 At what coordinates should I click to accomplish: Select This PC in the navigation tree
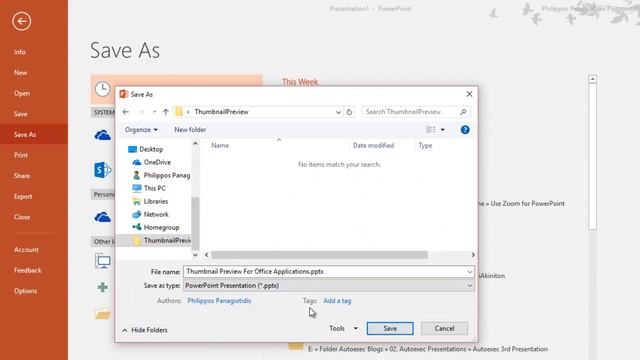point(154,189)
